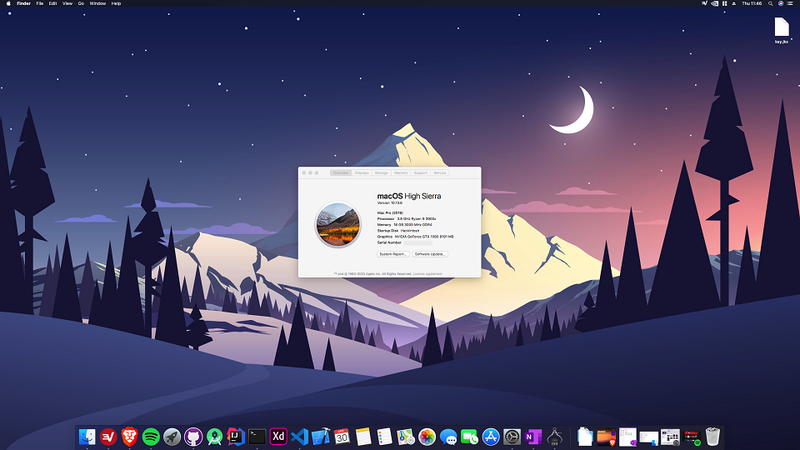Open key.jks file on the desktop
This screenshot has height=450, width=800.
point(782,31)
